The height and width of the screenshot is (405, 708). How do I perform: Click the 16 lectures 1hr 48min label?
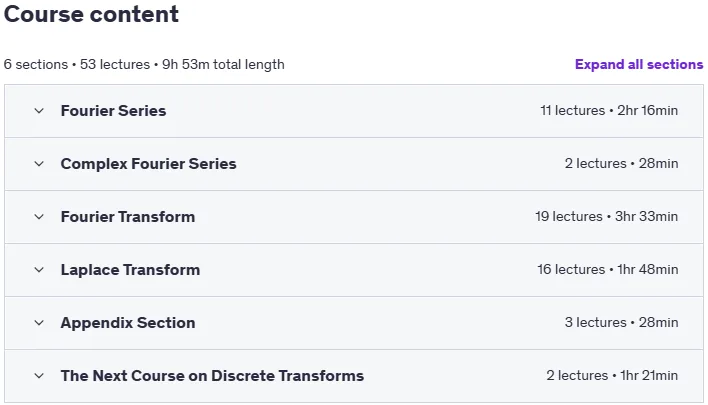pos(607,270)
